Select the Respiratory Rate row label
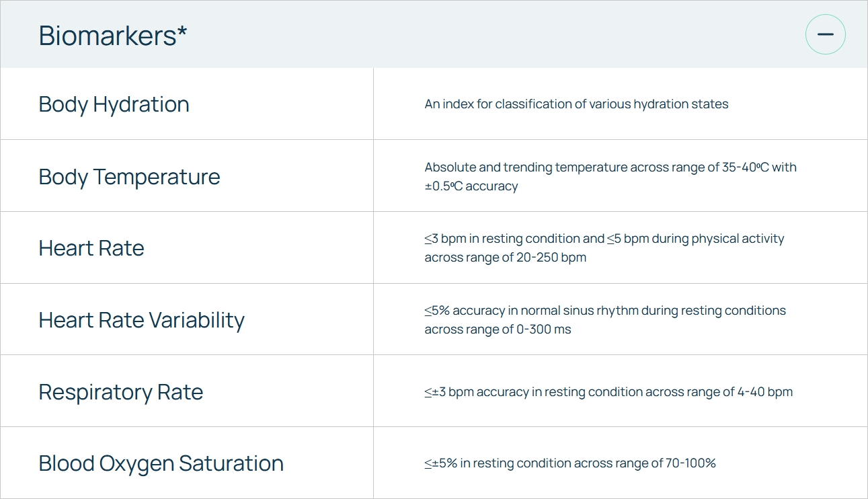The image size is (868, 499). click(120, 391)
